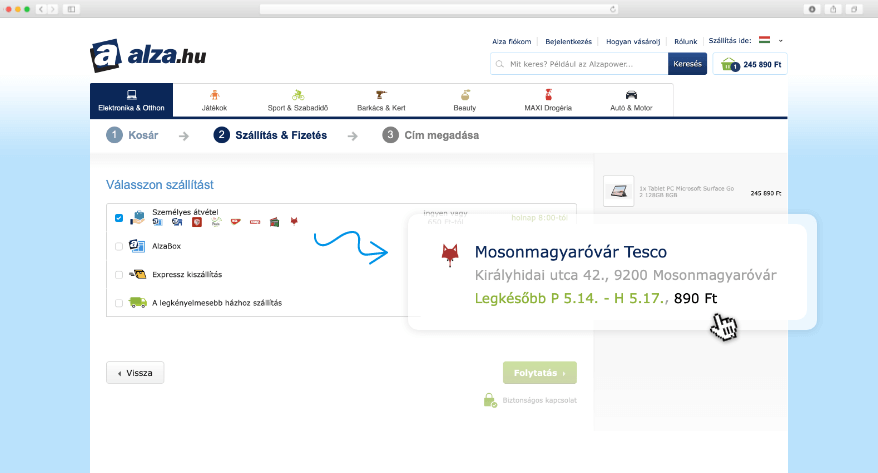Click the Keresés search button

click(x=687, y=64)
